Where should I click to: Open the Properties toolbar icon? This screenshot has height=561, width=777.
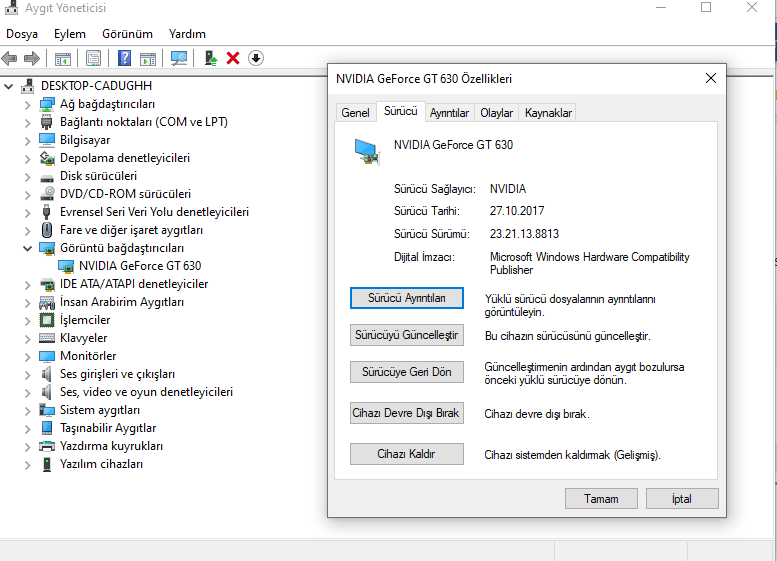(93, 58)
